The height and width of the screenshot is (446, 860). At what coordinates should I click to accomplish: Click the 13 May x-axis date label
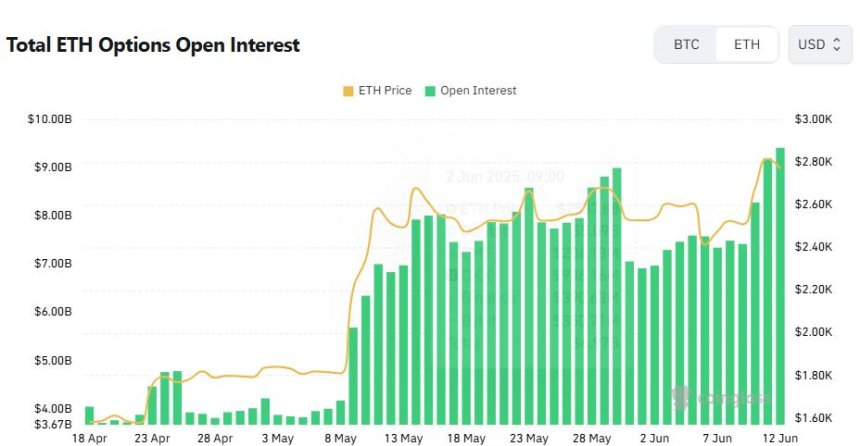coord(404,438)
